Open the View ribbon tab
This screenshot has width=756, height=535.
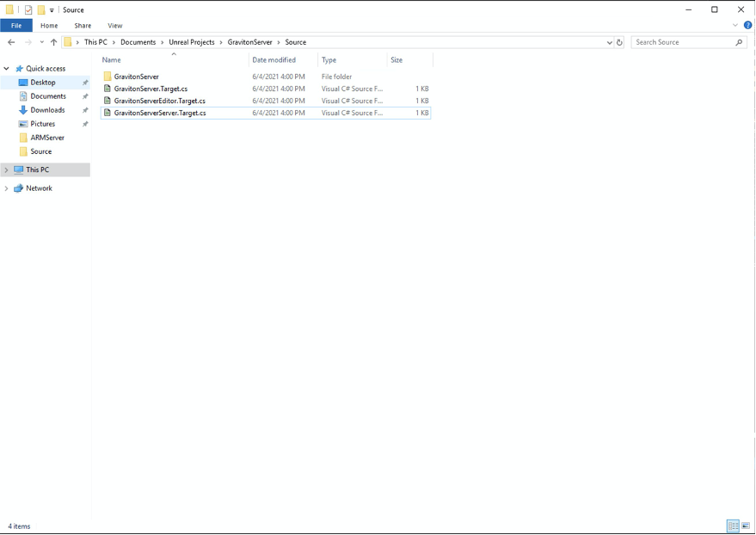click(x=114, y=25)
